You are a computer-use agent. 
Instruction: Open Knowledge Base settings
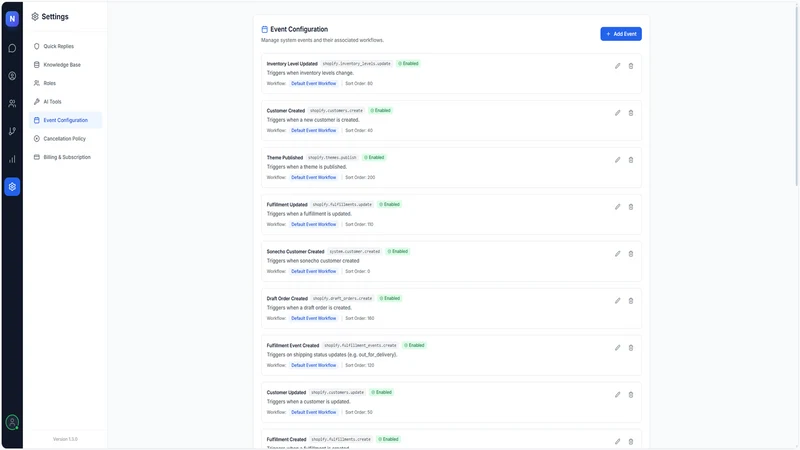(x=65, y=65)
